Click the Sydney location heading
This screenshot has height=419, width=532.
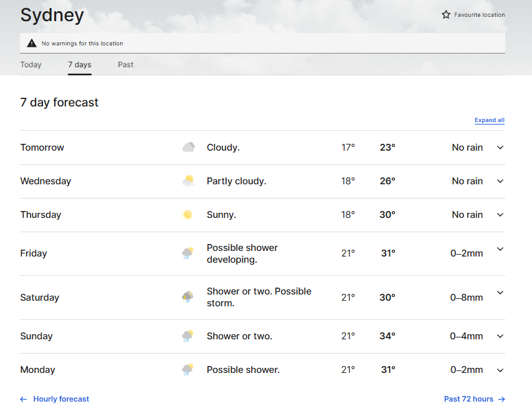[x=52, y=16]
